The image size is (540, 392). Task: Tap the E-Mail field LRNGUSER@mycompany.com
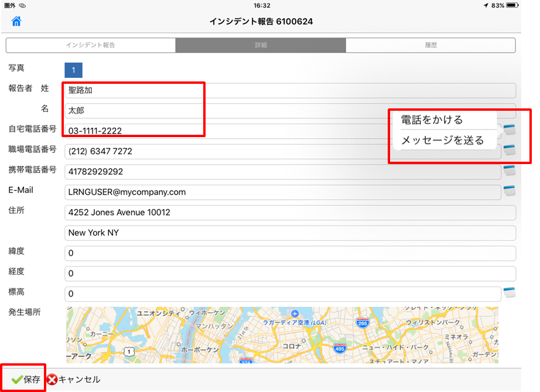282,192
